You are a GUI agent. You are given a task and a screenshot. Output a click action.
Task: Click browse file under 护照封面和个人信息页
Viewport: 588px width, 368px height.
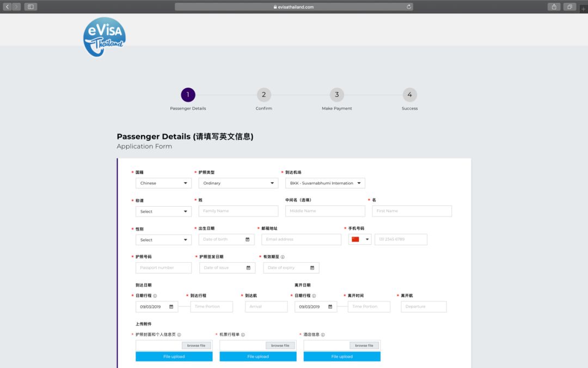coord(196,345)
